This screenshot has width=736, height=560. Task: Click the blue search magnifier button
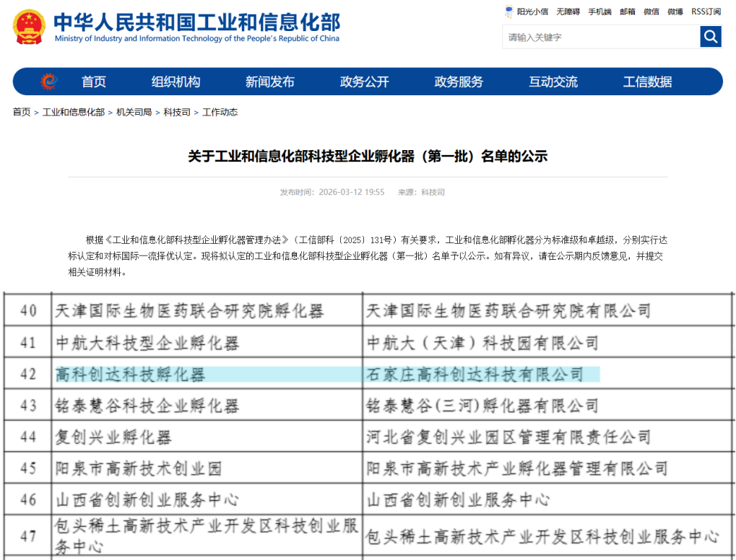click(x=711, y=37)
